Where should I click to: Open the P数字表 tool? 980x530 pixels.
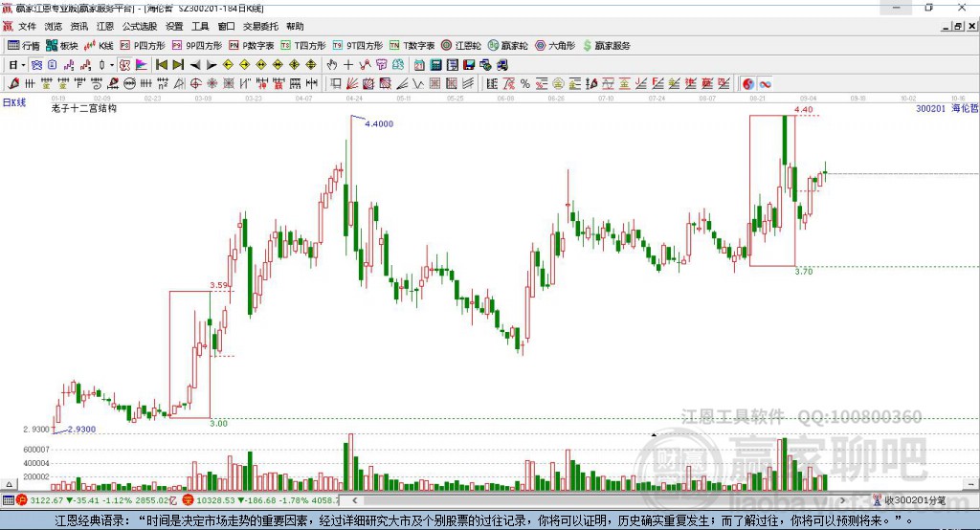252,46
